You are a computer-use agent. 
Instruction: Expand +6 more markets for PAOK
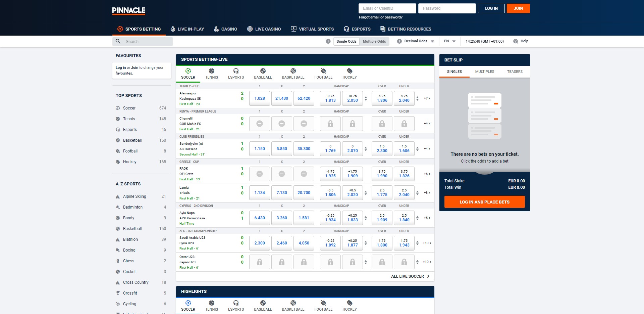pyautogui.click(x=427, y=174)
